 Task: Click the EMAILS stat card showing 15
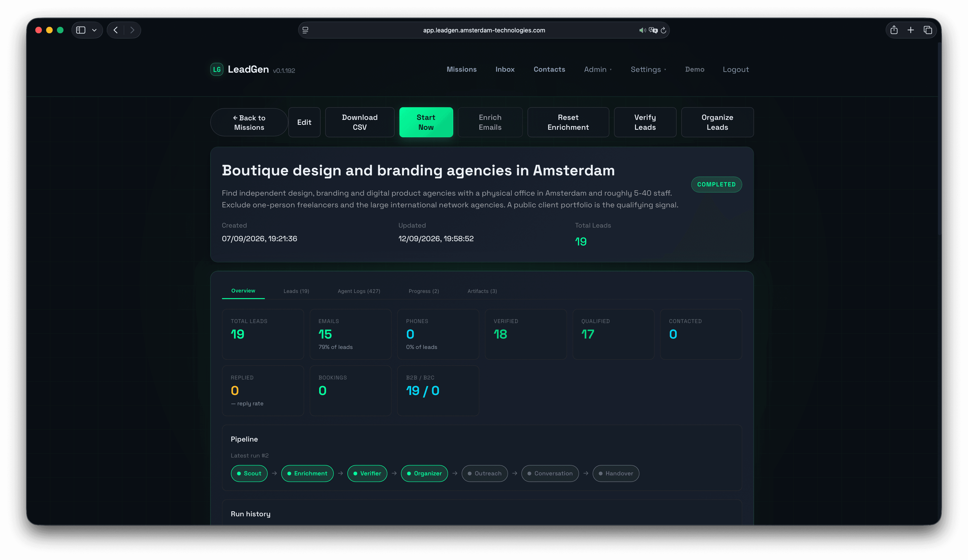coord(350,334)
